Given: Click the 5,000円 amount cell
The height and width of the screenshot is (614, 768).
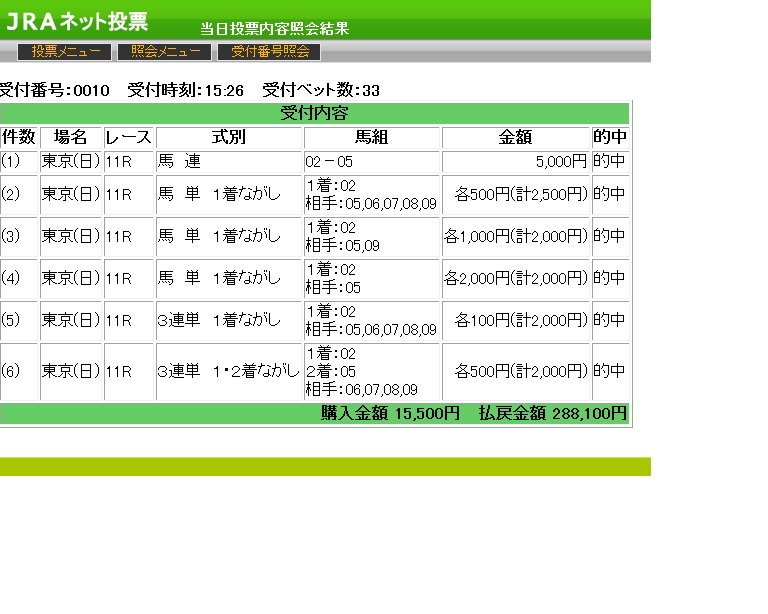Looking at the screenshot, I should [515, 162].
